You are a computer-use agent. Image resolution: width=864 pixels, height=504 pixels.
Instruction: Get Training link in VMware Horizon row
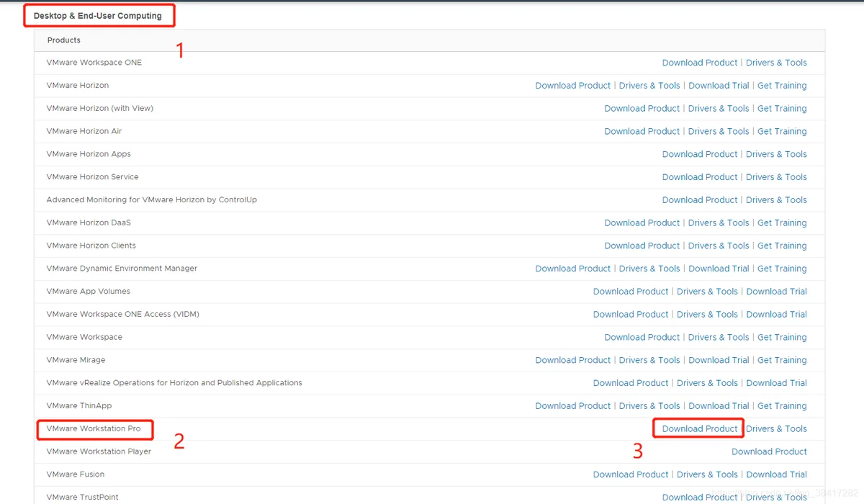(782, 86)
